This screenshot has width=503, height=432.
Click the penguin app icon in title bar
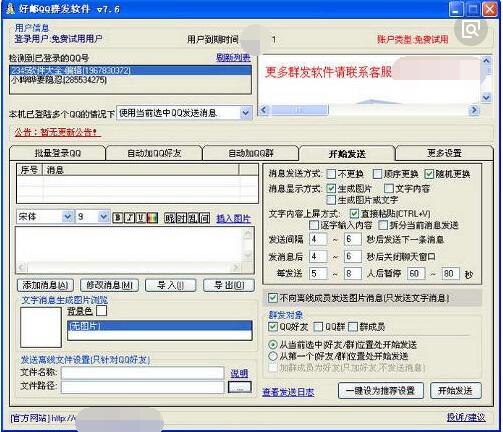[x=10, y=9]
